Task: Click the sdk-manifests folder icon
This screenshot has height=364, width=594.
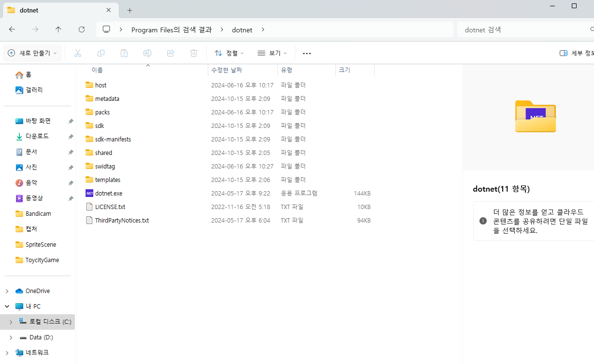Action: click(x=89, y=139)
